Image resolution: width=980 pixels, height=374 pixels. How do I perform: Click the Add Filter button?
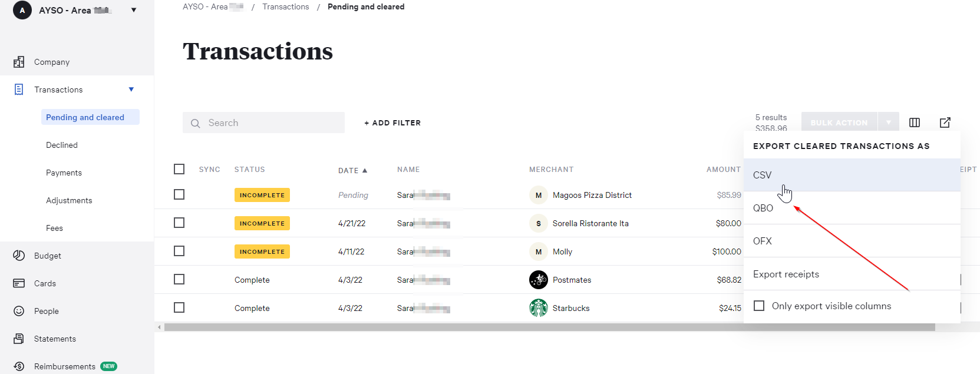point(392,123)
